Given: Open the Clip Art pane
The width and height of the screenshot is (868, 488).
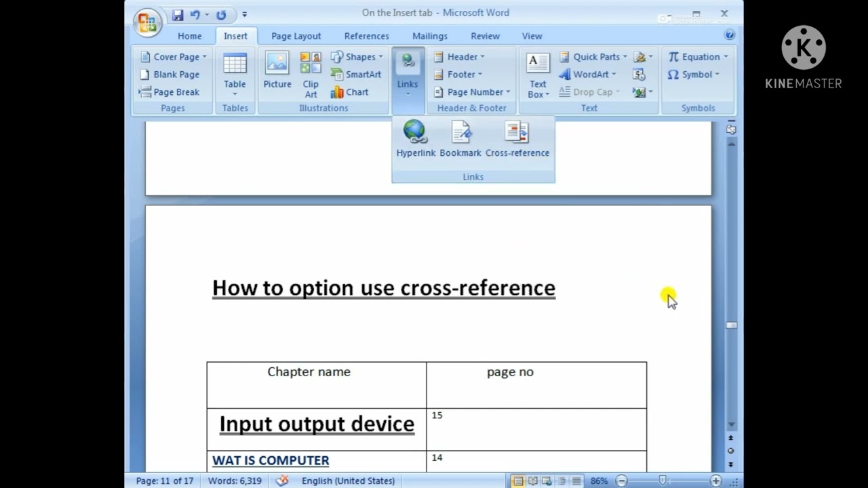Looking at the screenshot, I should tap(311, 75).
